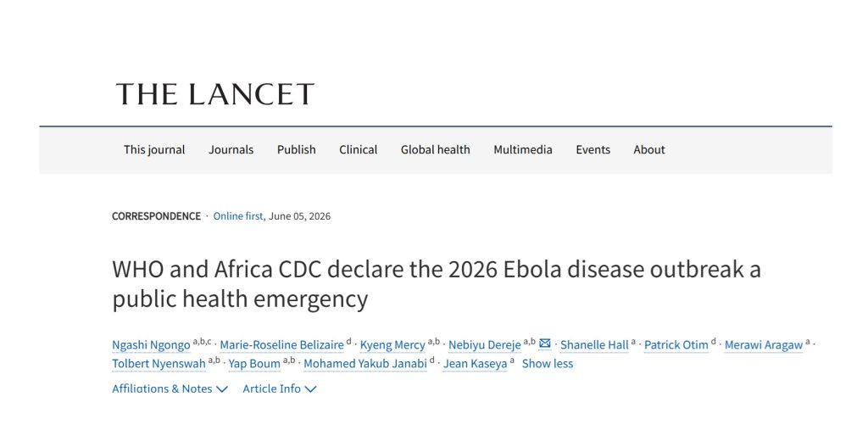Collapse author list with Show less
Viewport: 868px width, 447px height.
(548, 364)
